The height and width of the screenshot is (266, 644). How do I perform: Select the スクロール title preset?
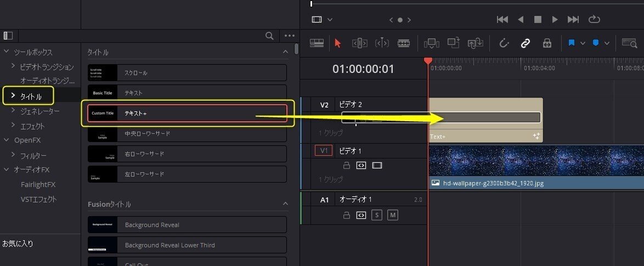click(187, 72)
